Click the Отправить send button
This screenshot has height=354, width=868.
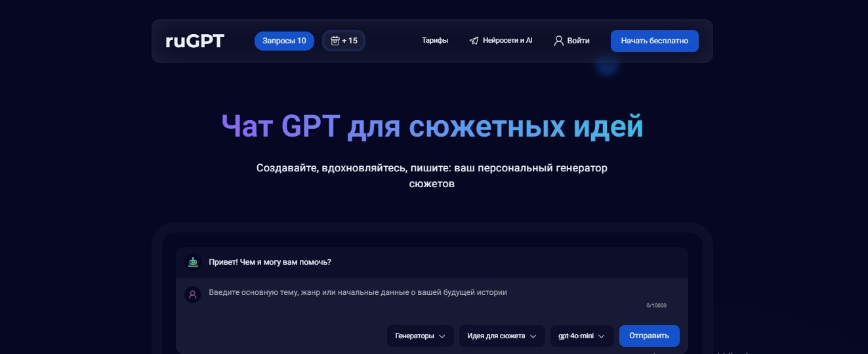pyautogui.click(x=649, y=336)
